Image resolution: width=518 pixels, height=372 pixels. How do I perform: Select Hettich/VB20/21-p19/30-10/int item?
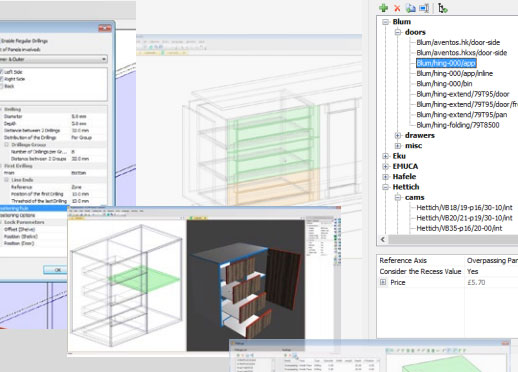(464, 218)
